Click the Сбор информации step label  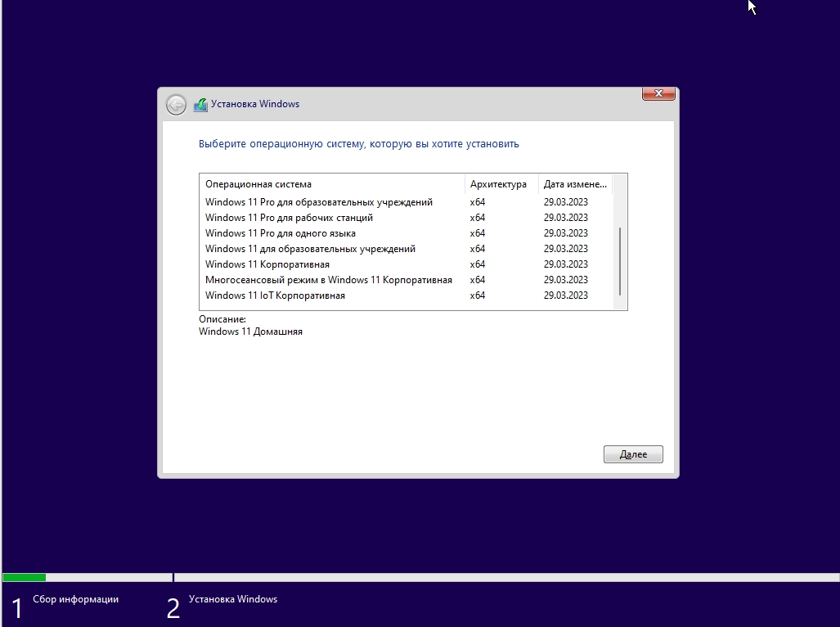pyautogui.click(x=75, y=599)
